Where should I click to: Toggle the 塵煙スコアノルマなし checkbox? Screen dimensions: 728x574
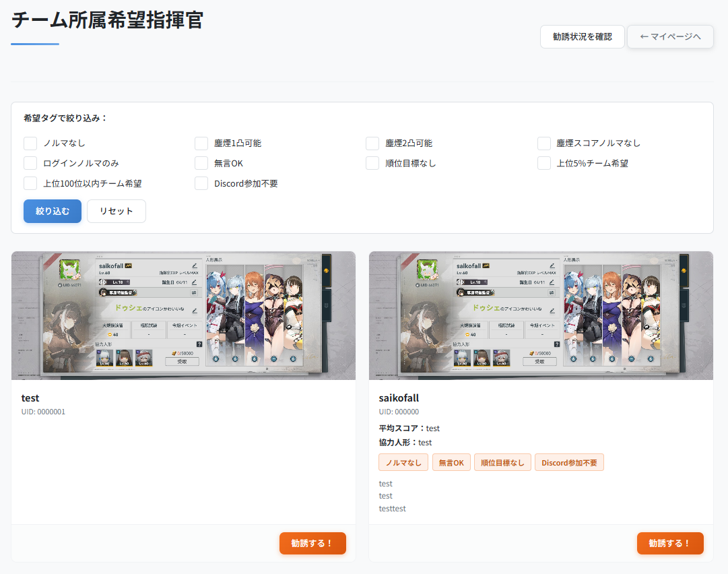click(544, 143)
